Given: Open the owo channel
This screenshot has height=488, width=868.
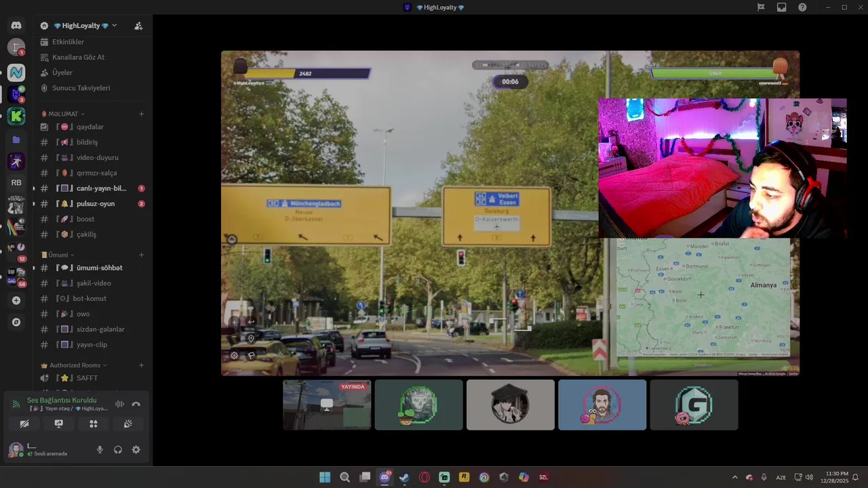Looking at the screenshot, I should (x=93, y=314).
